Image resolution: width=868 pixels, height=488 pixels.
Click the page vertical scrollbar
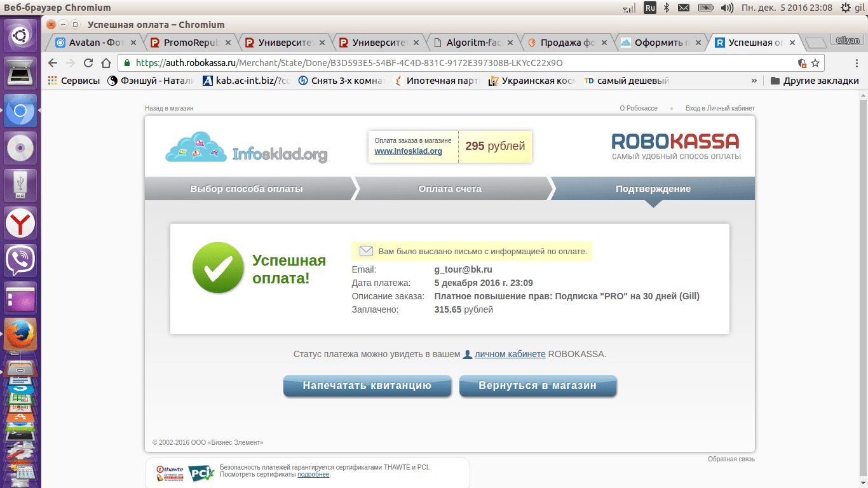click(863, 290)
